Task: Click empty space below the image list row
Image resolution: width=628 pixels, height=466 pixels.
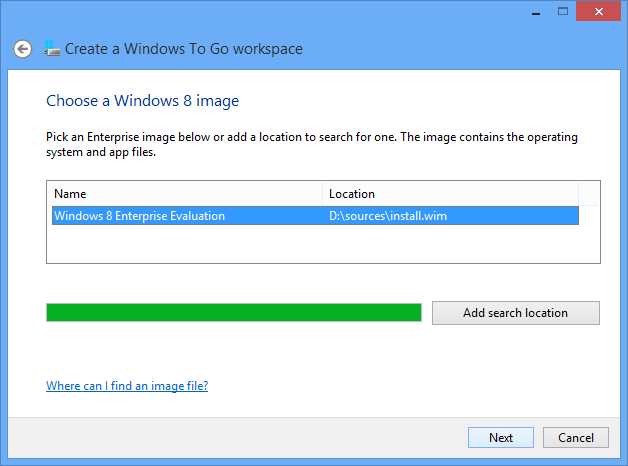Action: point(320,245)
